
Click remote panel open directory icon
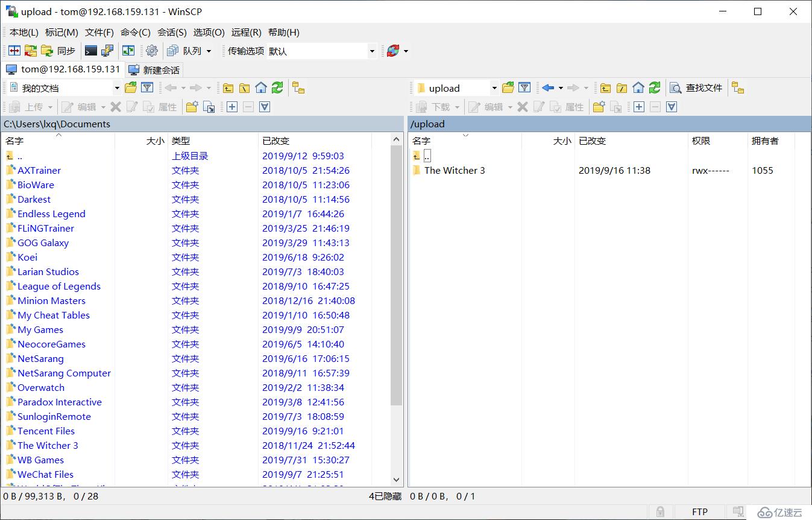pos(508,88)
